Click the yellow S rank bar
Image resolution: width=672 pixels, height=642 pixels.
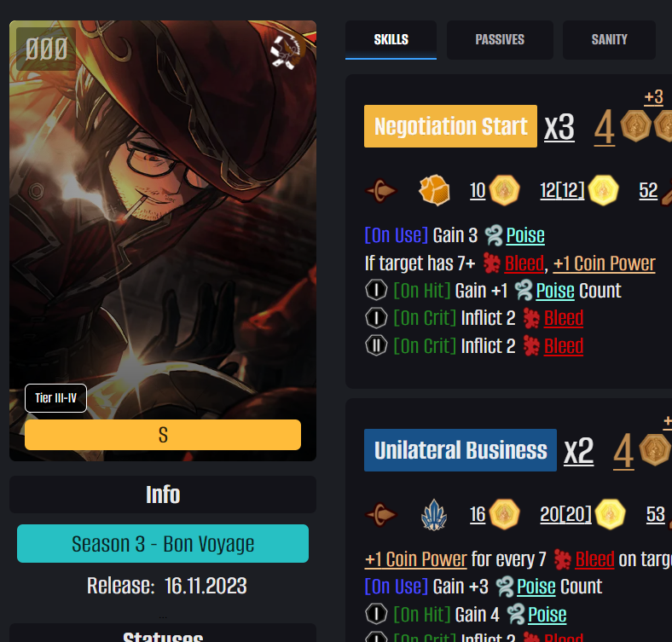tap(163, 435)
